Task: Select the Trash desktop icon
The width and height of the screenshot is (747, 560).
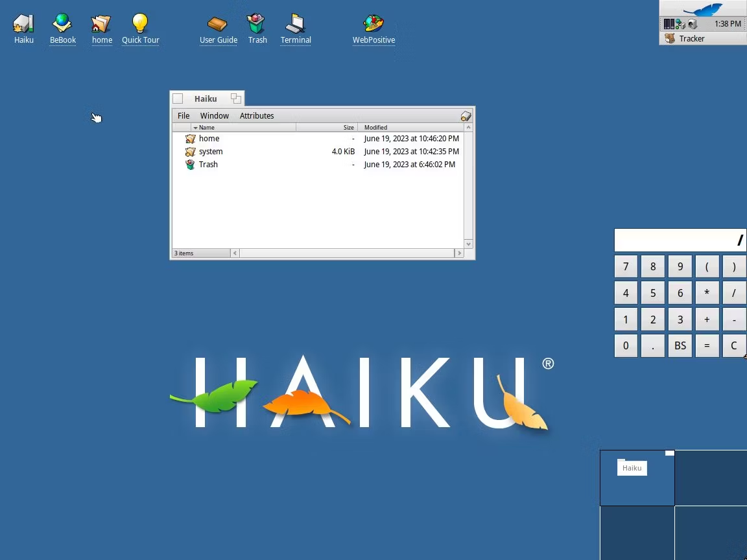Action: tap(256, 23)
